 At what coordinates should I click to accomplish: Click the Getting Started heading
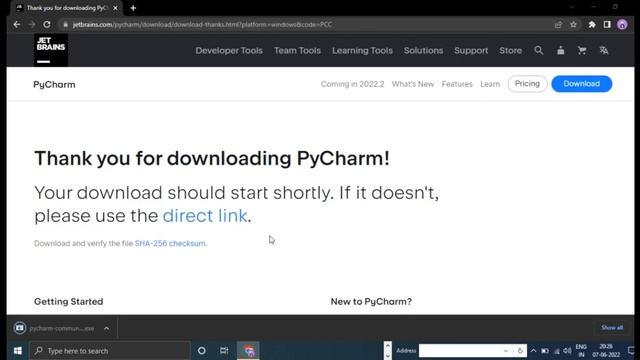pos(69,302)
